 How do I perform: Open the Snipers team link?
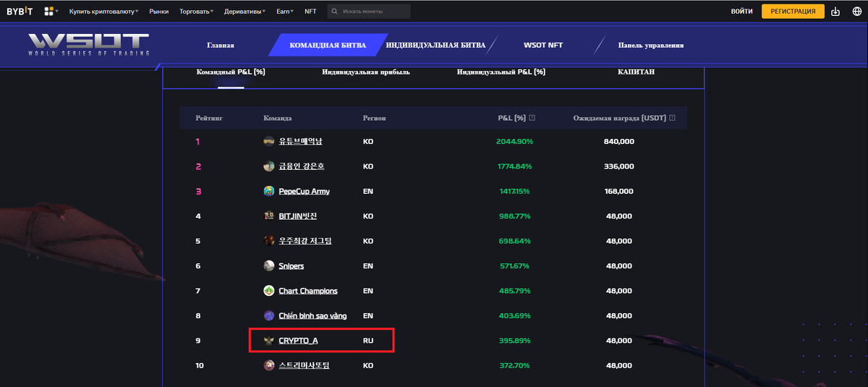(x=292, y=265)
